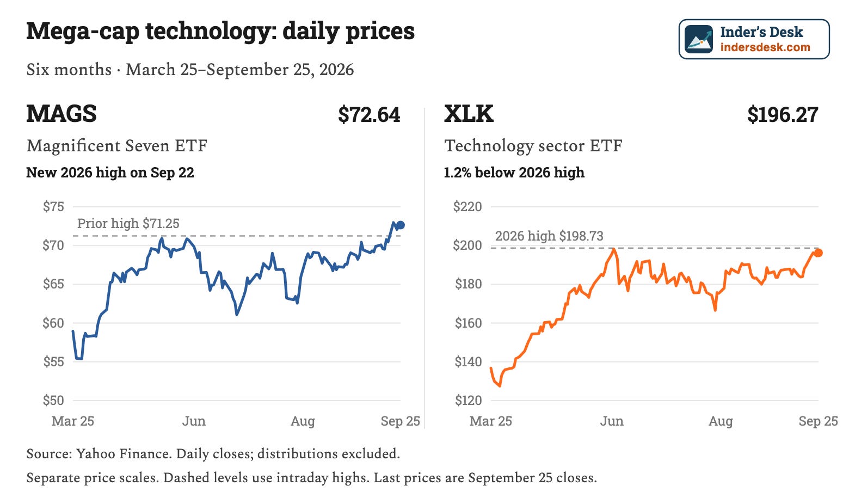
Task: Click the $72.64 MAGS last price
Action: [x=369, y=115]
